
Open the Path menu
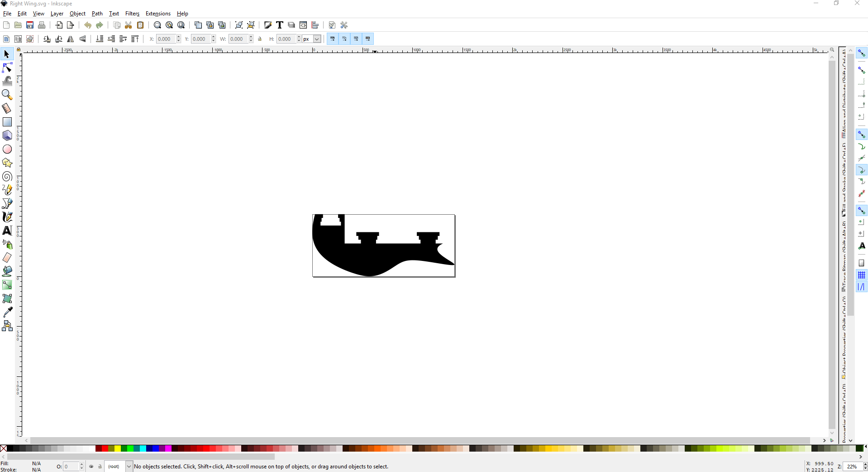tap(97, 14)
